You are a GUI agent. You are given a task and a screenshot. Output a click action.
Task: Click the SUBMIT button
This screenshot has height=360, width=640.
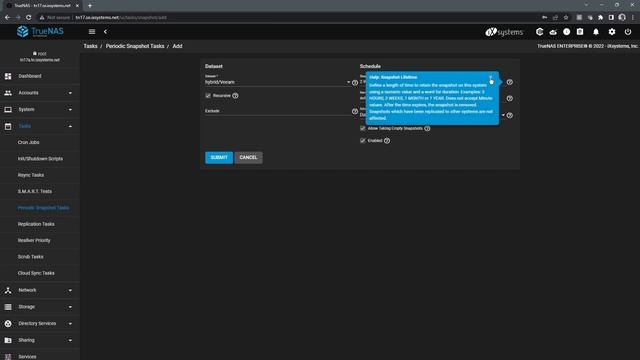(x=219, y=158)
